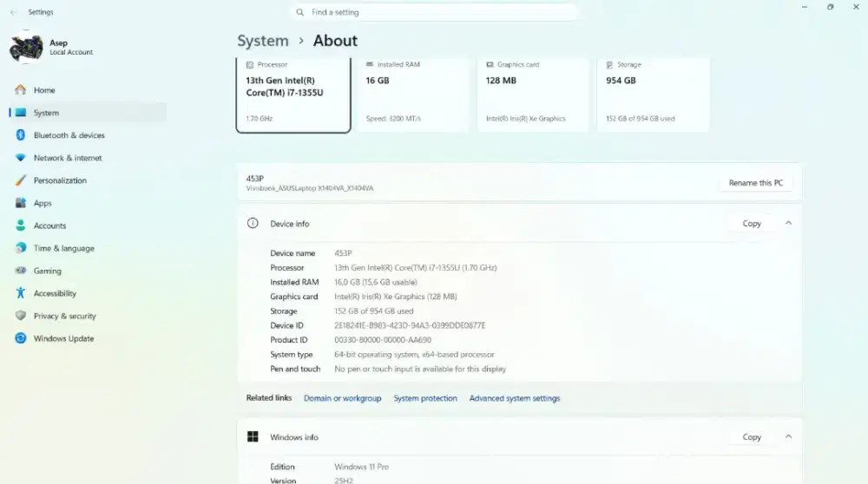This screenshot has width=868, height=484.
Task: Select the Storage 954 GB card
Action: coord(654,94)
